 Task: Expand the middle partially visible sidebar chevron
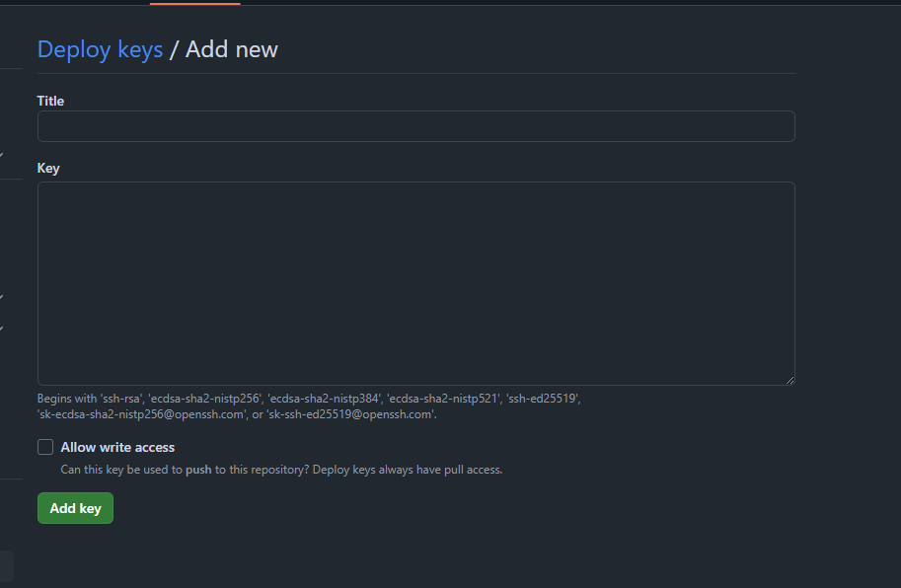click(x=2, y=297)
